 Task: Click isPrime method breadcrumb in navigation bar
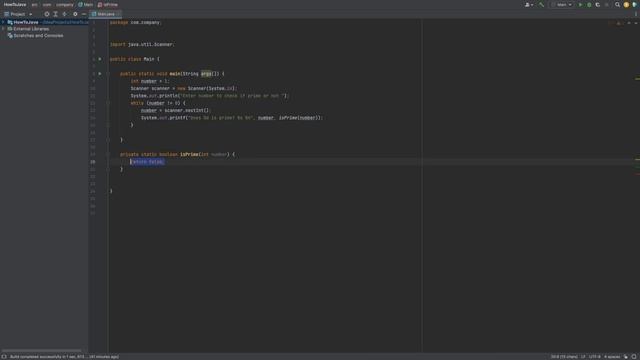[x=108, y=5]
